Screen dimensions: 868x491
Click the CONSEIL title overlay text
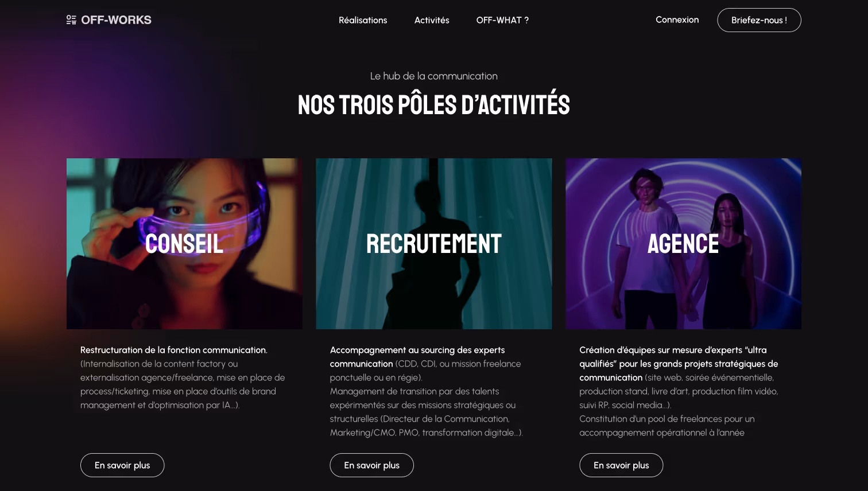pos(184,244)
